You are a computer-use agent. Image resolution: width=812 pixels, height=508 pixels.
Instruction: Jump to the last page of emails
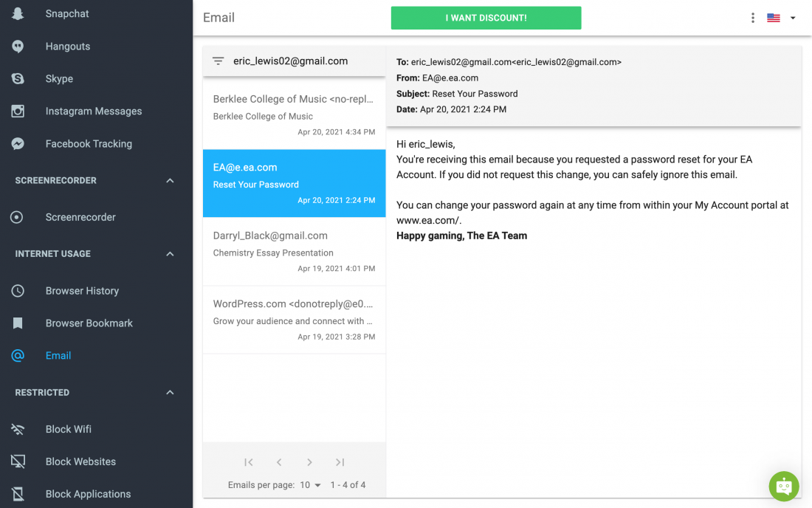pyautogui.click(x=340, y=462)
